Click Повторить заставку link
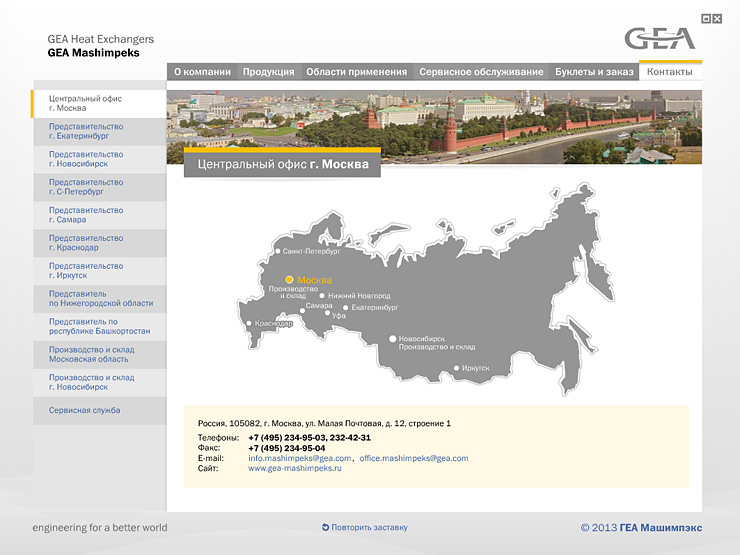The height and width of the screenshot is (555, 740). pos(369,527)
